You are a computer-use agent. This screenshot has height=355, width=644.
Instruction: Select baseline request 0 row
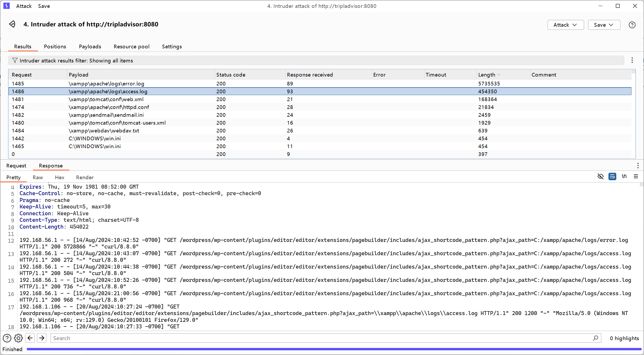(320, 154)
